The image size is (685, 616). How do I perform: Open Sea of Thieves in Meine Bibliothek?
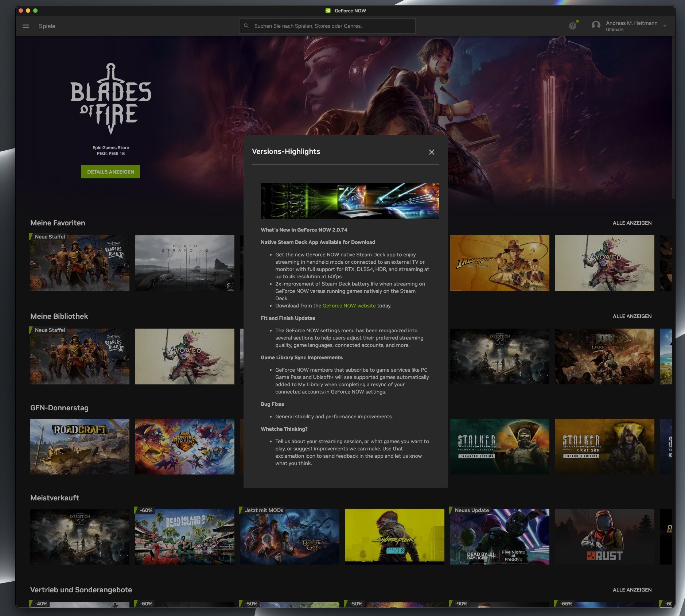(x=80, y=356)
